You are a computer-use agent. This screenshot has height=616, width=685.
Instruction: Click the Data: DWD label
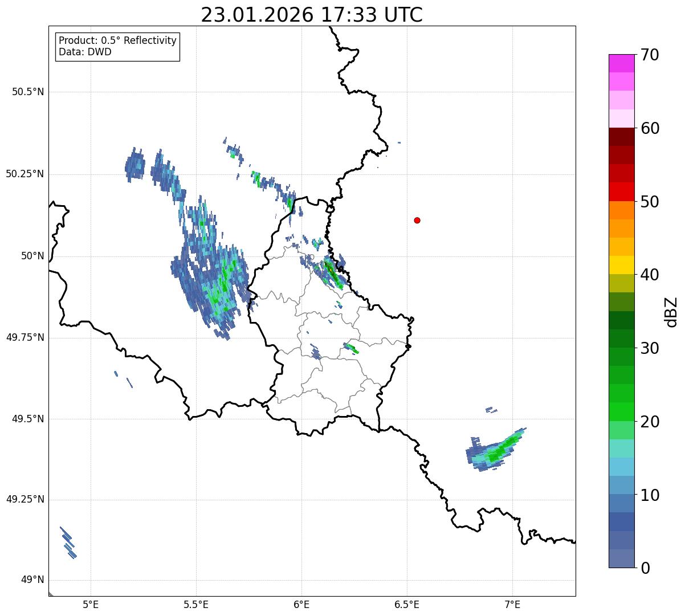pos(85,52)
